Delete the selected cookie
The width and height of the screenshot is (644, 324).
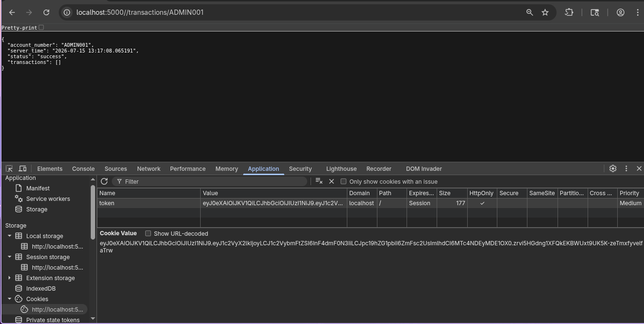coord(332,181)
